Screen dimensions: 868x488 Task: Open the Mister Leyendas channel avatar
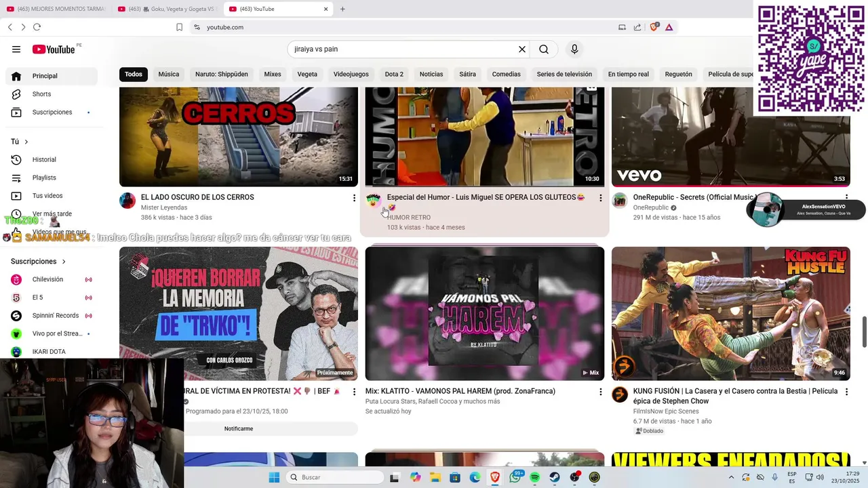click(127, 201)
